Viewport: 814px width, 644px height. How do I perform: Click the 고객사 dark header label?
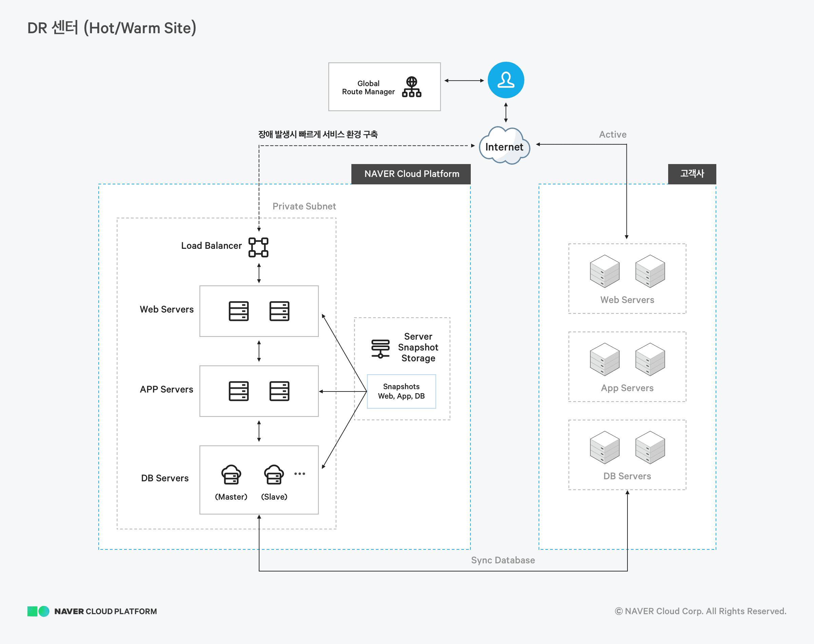click(x=692, y=174)
